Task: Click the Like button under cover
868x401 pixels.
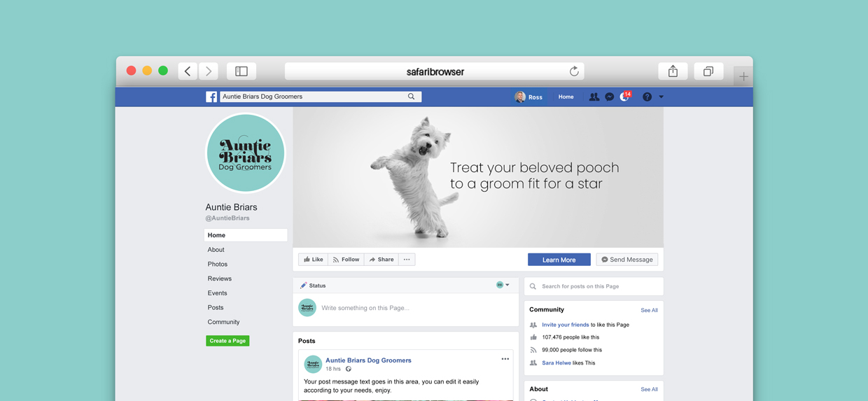Action: pos(313,260)
